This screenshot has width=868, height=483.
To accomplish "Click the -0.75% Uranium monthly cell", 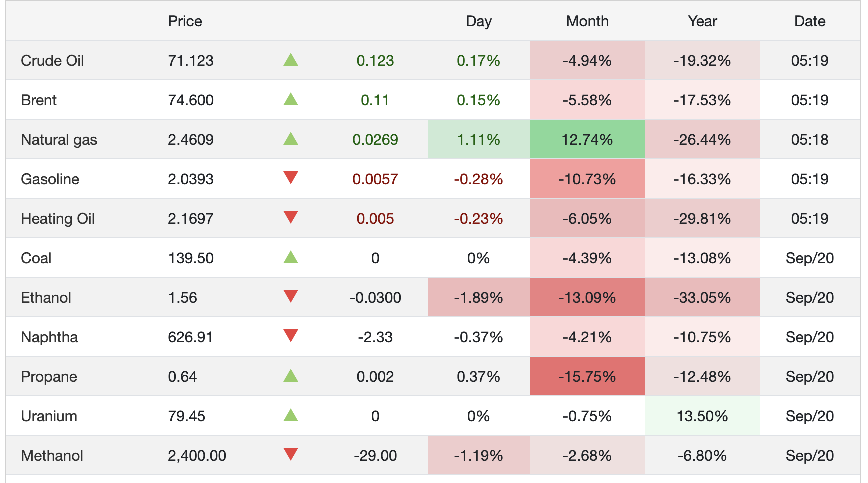I will click(x=587, y=416).
